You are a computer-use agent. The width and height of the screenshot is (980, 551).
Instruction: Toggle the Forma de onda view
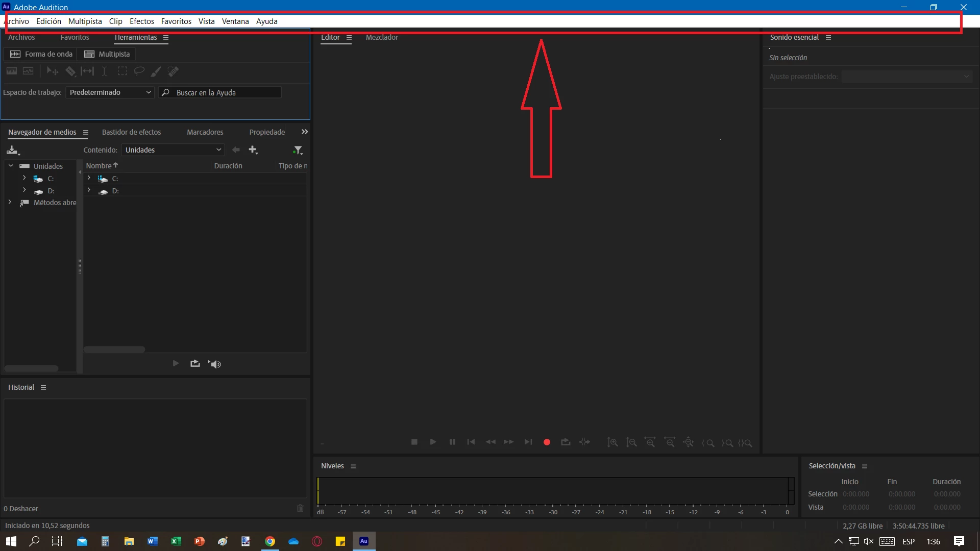pos(41,54)
